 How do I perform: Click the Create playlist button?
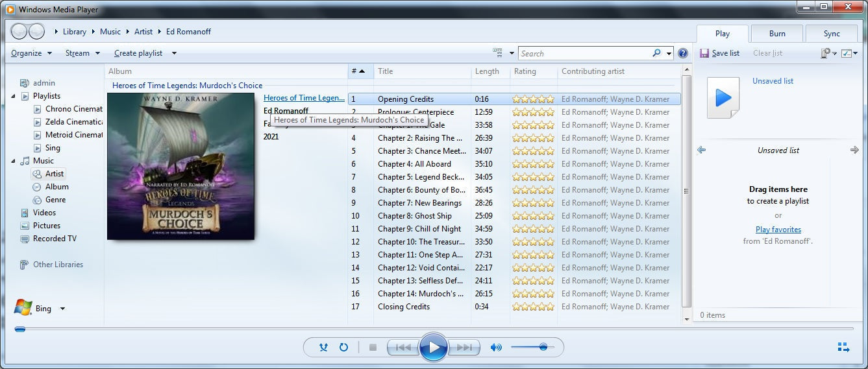138,53
